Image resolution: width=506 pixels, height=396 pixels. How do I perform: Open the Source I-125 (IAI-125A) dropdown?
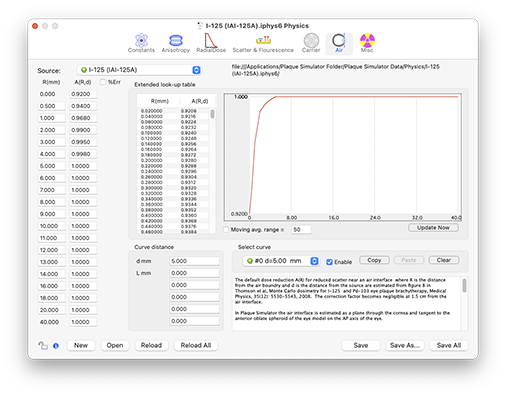point(139,70)
